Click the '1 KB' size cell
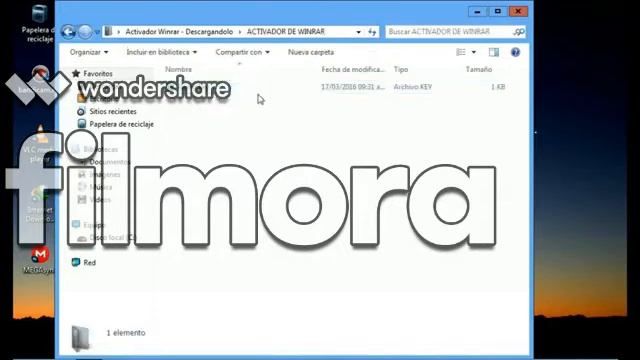The height and width of the screenshot is (360, 640). click(x=498, y=87)
